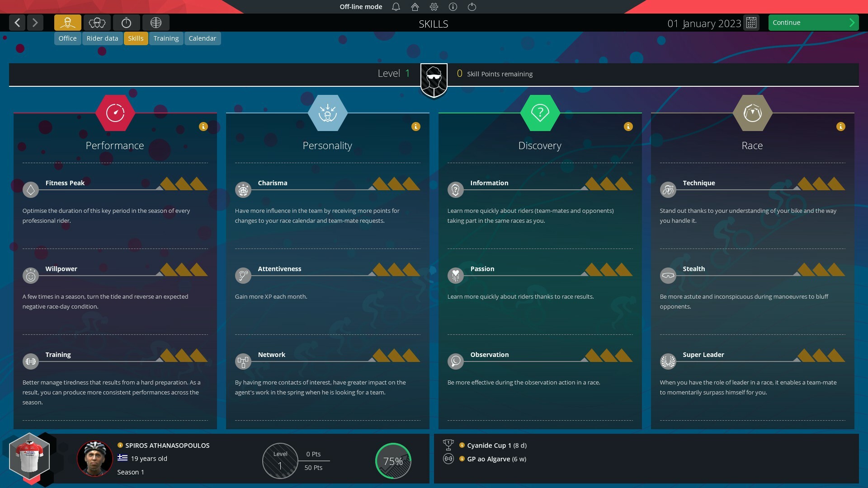Viewport: 868px width, 488px height.
Task: Click the Race category icon
Action: click(x=751, y=113)
